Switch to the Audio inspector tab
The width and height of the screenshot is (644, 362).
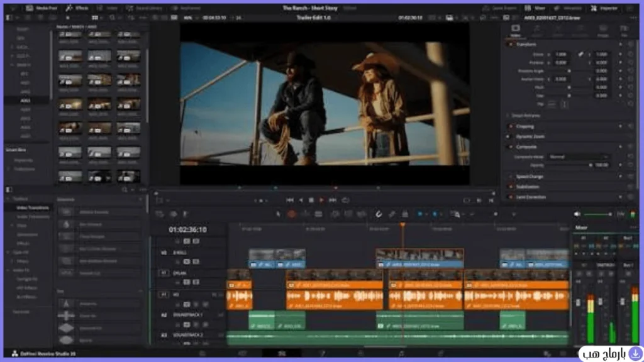[x=537, y=30]
